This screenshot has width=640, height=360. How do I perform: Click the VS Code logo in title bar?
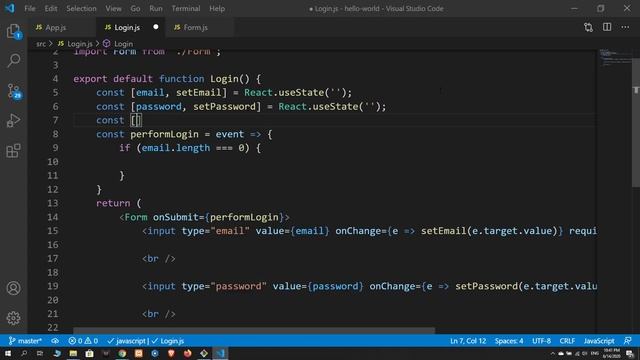pyautogui.click(x=9, y=8)
